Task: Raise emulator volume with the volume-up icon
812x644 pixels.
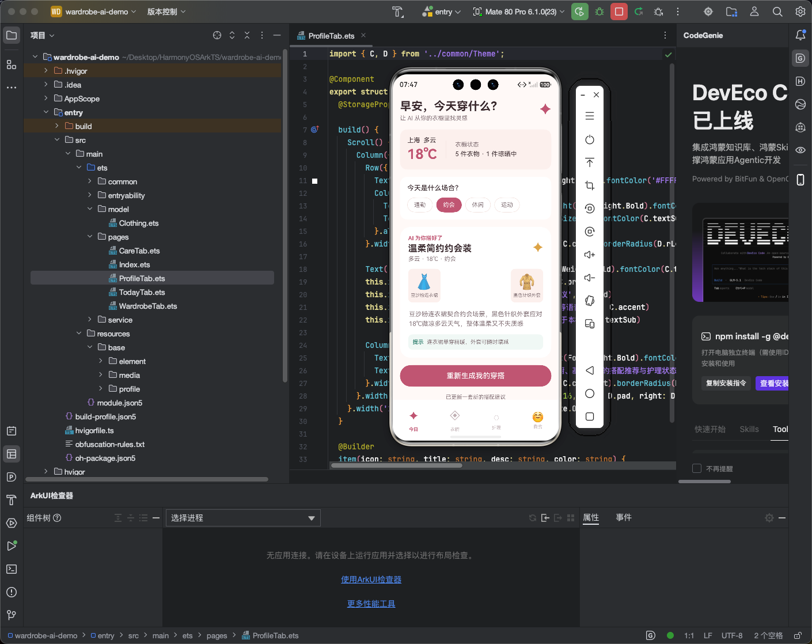Action: point(590,255)
